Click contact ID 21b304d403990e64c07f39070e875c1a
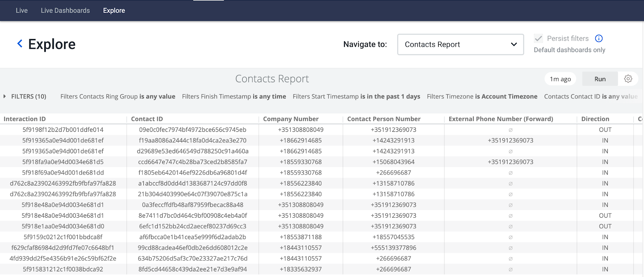This screenshot has width=644, height=277. [192, 194]
